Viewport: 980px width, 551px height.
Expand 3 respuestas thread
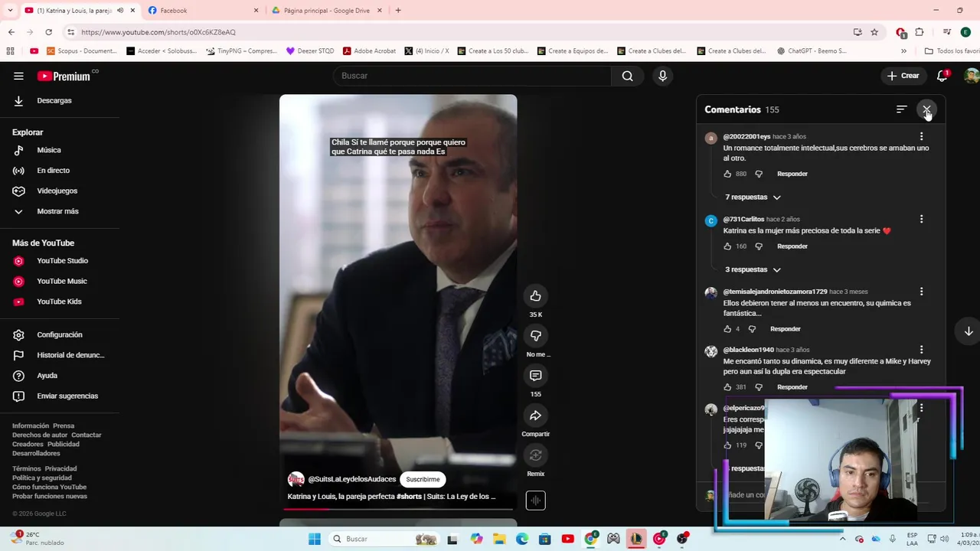pyautogui.click(x=753, y=269)
